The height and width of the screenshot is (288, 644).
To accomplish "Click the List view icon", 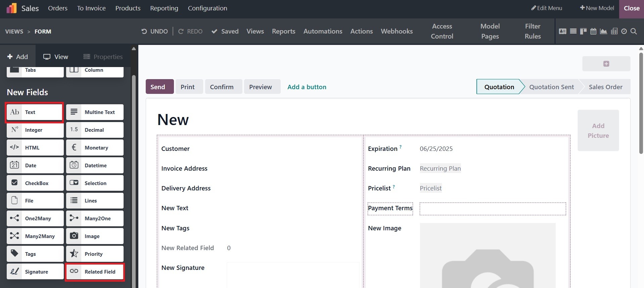I will tap(573, 31).
